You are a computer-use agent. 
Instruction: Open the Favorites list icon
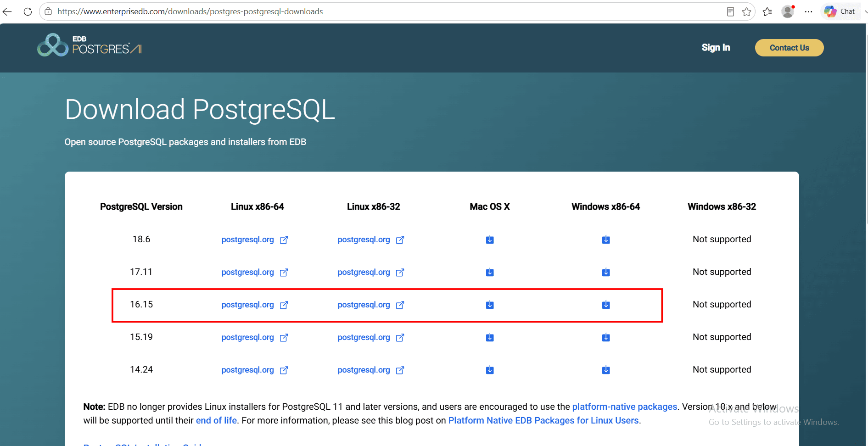(767, 11)
